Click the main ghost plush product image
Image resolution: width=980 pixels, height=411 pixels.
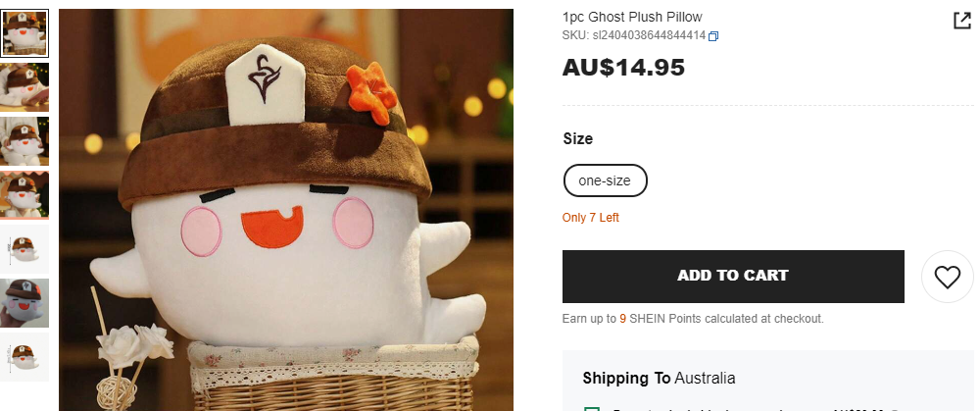point(286,210)
